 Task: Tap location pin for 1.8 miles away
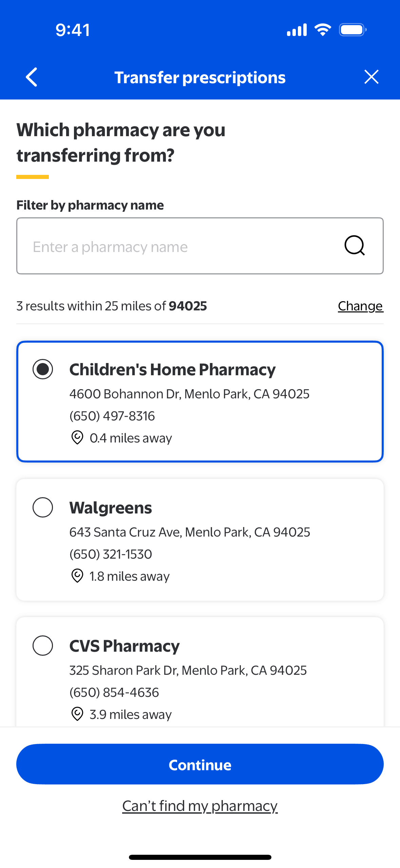(x=77, y=576)
